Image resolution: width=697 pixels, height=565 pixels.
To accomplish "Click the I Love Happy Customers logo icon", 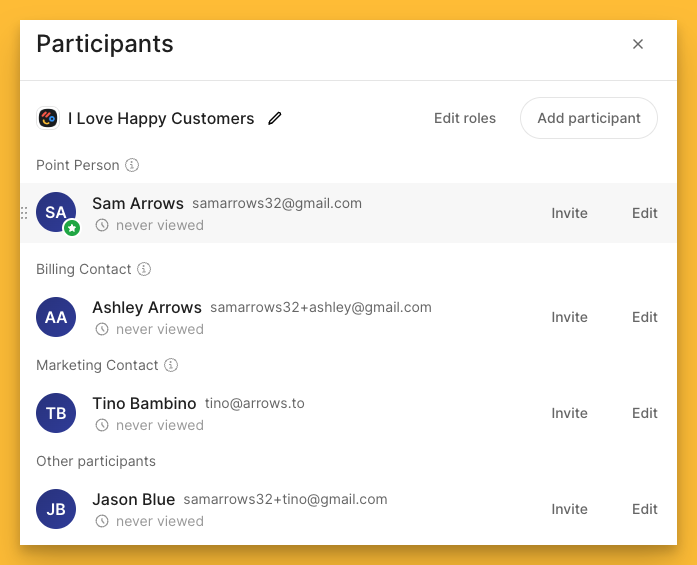I will click(48, 118).
